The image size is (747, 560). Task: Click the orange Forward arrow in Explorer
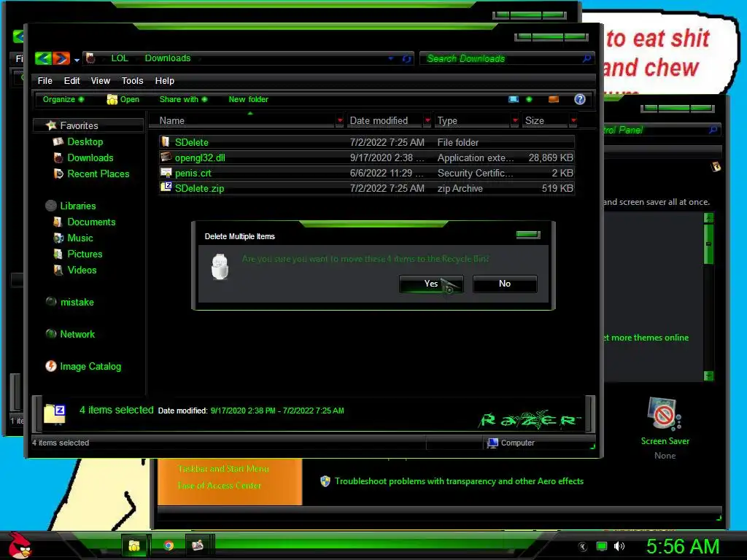coord(61,58)
